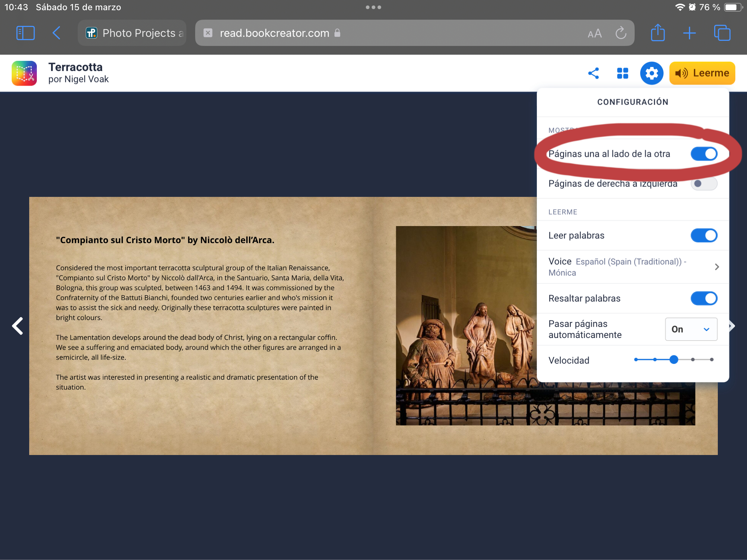Screen dimensions: 747x560
Task: Open the page grid overview icon
Action: pyautogui.click(x=623, y=73)
